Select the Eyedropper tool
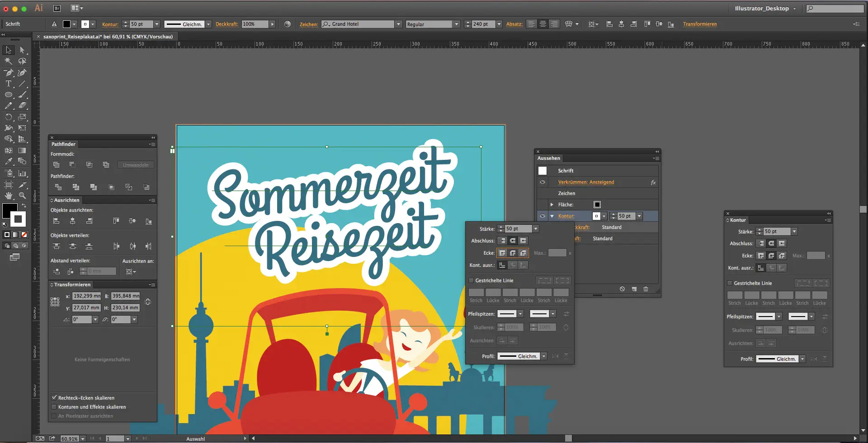Screen dimensions: 868x443 point(8,161)
